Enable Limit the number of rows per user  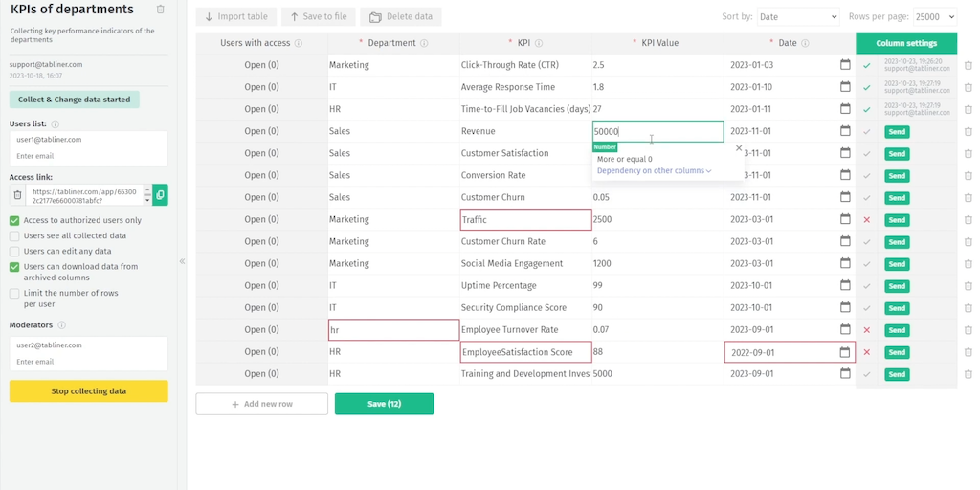click(14, 294)
